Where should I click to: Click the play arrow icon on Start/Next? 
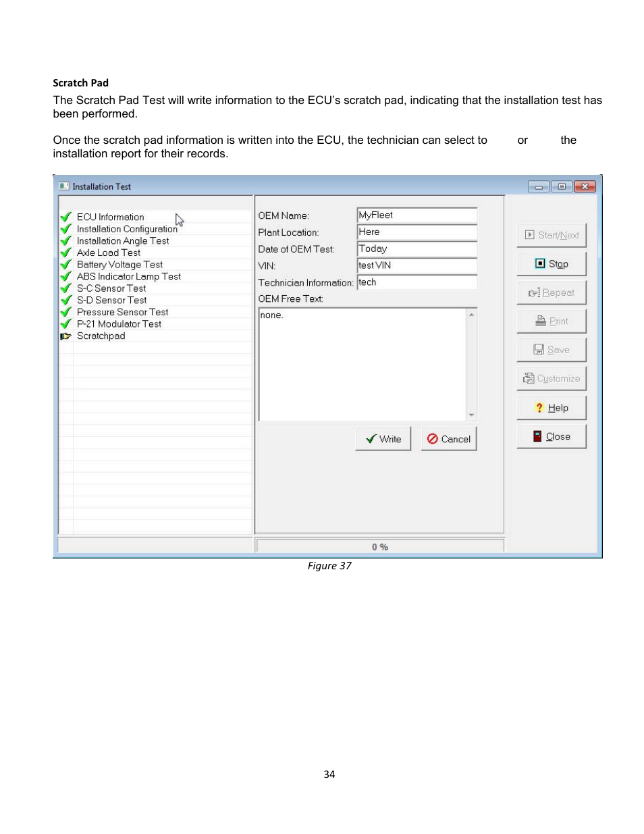tap(530, 235)
